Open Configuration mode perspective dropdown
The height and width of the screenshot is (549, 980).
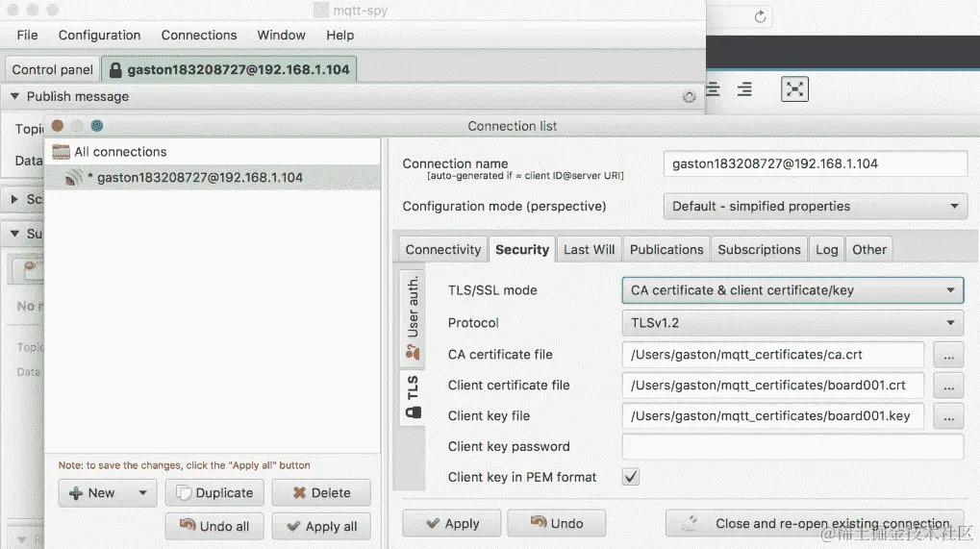click(815, 206)
